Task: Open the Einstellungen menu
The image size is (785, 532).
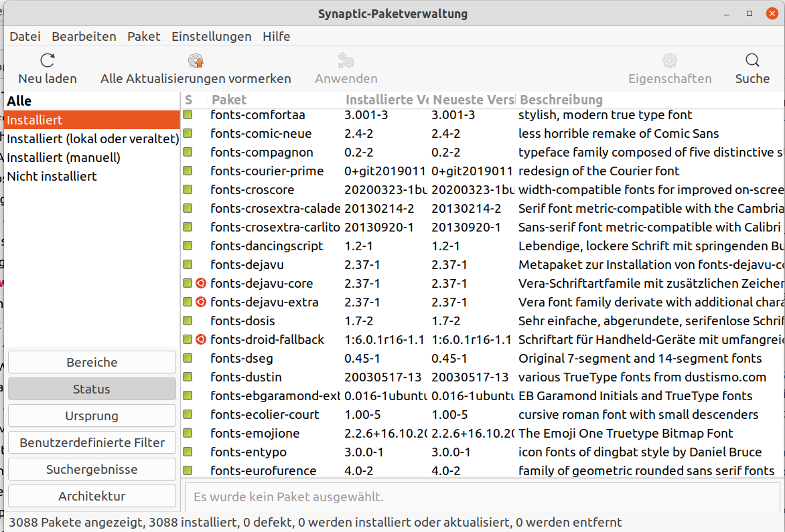Action: click(x=211, y=36)
